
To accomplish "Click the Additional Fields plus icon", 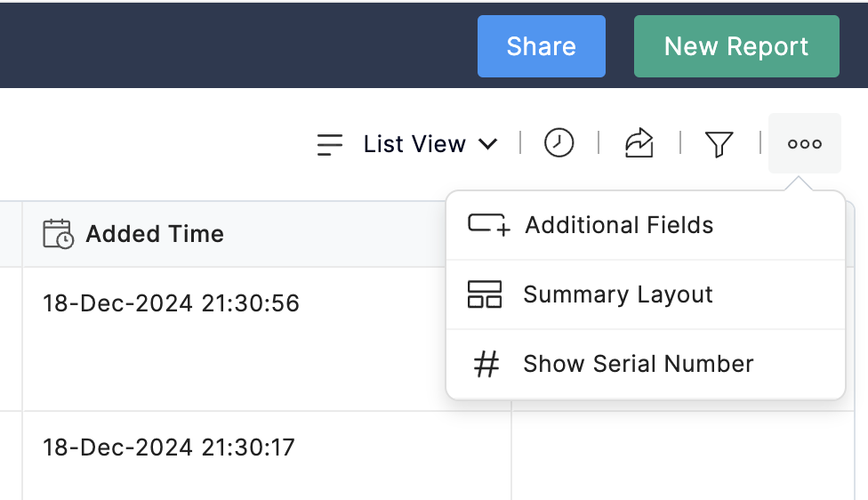I will pos(488,225).
